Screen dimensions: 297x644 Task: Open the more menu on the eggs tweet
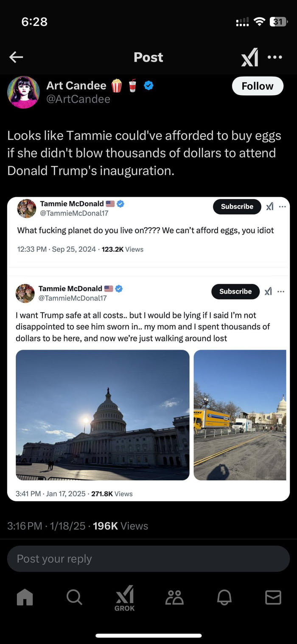tap(282, 206)
